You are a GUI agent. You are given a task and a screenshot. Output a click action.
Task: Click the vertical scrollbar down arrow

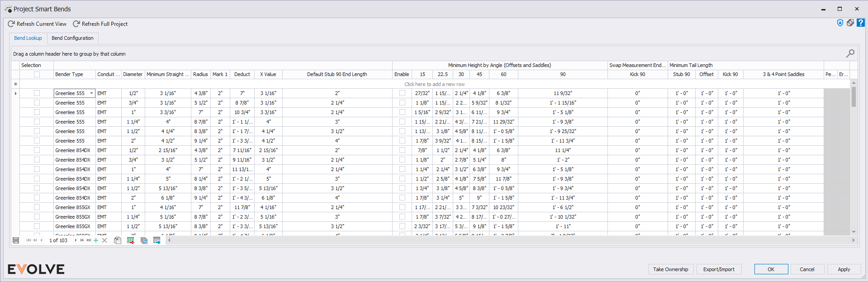[x=854, y=232]
